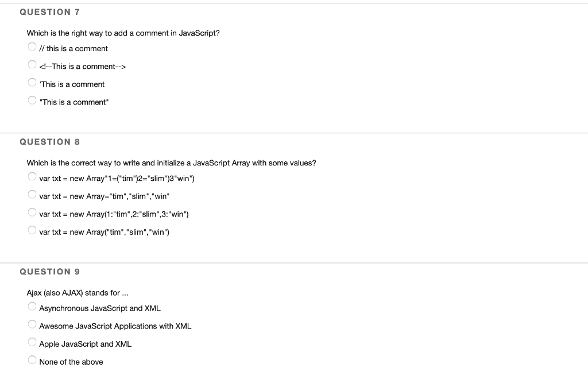Click the QUESTION 7 heading
The image size is (588, 383).
(50, 11)
